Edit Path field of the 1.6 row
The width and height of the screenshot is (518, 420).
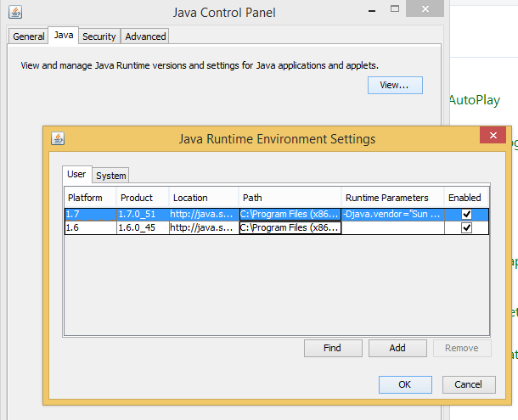[290, 228]
